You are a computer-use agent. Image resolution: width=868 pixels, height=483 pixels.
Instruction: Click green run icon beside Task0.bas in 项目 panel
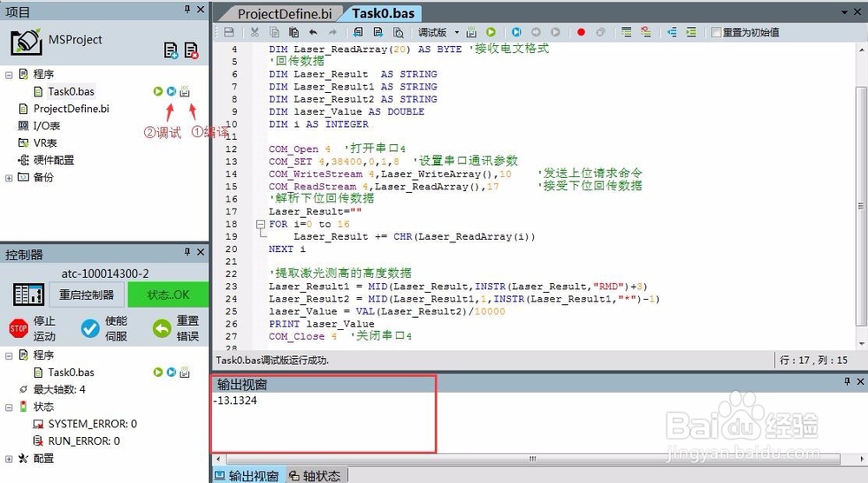(158, 91)
